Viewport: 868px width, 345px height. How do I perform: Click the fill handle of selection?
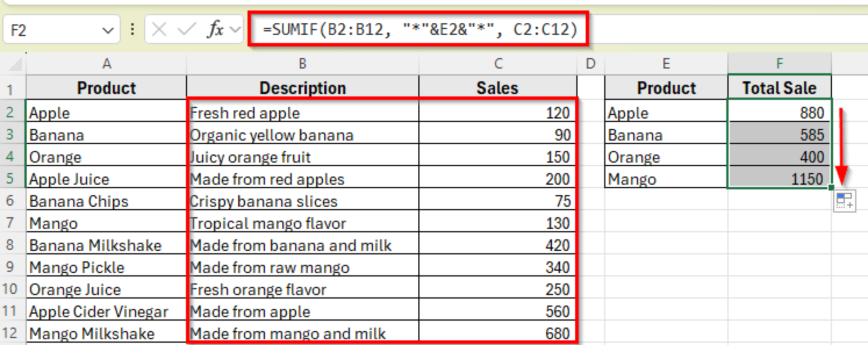pyautogui.click(x=831, y=187)
